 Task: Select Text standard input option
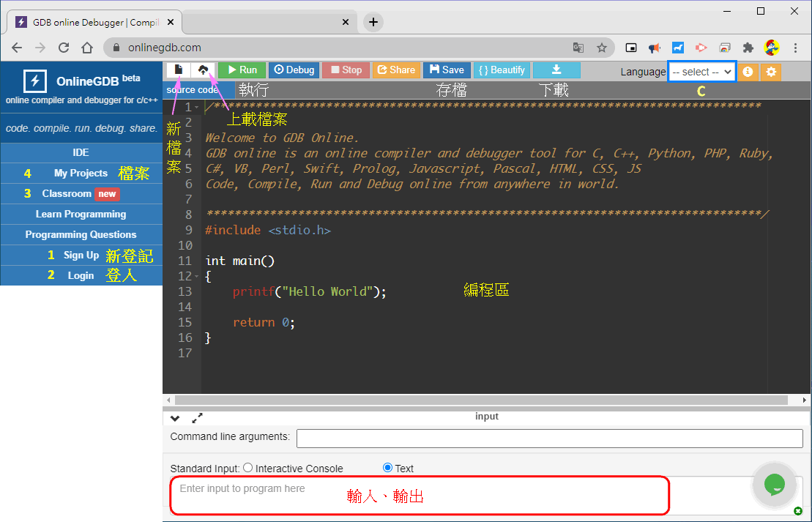coord(388,468)
